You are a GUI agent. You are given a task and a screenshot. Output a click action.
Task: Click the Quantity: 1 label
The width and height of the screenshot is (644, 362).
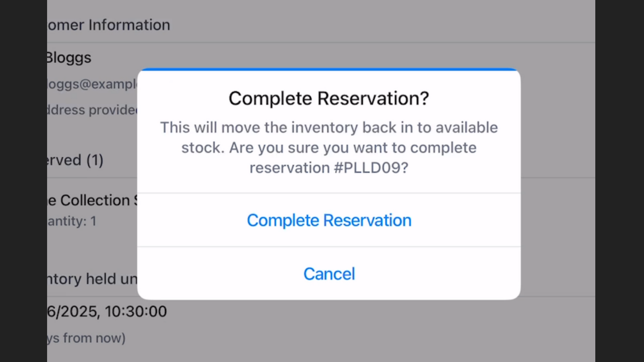pyautogui.click(x=72, y=221)
